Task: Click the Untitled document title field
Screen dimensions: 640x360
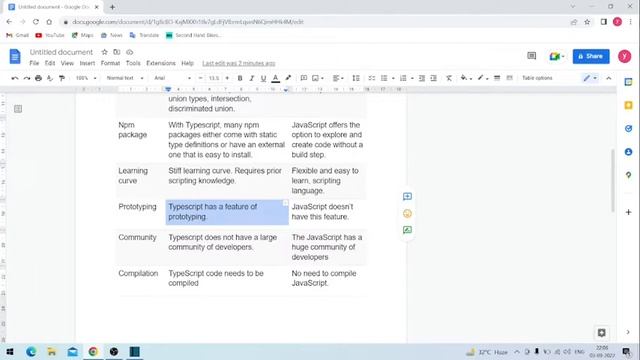Action: pyautogui.click(x=61, y=52)
